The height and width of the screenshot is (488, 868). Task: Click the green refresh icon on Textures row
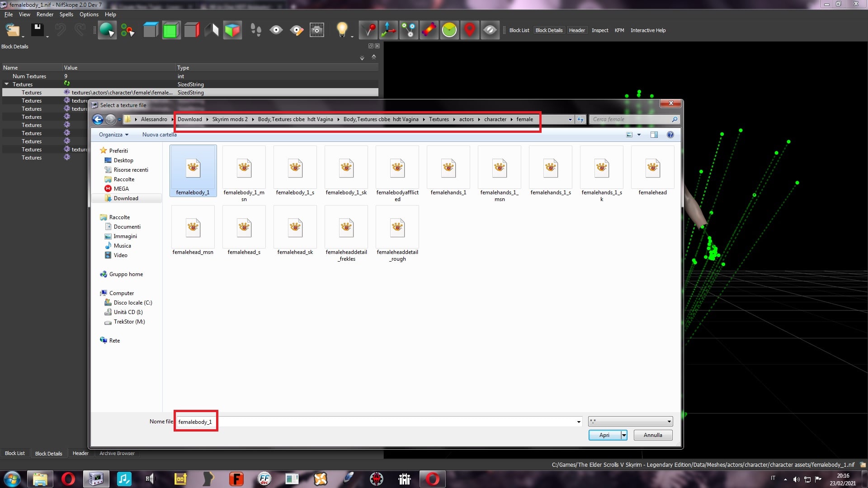(67, 84)
